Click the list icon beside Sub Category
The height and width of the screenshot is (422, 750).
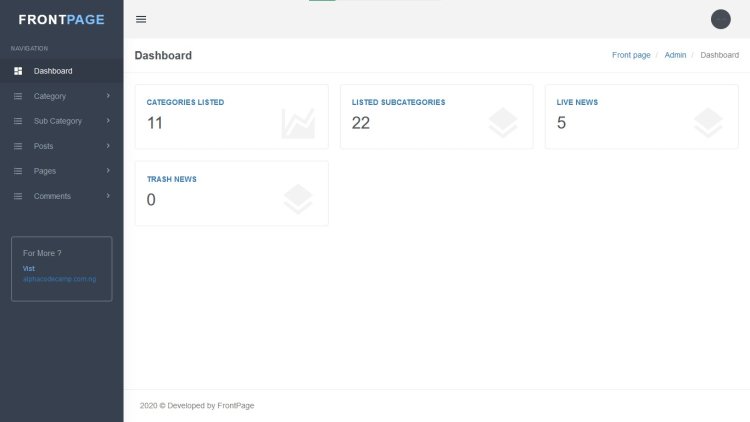(18, 121)
